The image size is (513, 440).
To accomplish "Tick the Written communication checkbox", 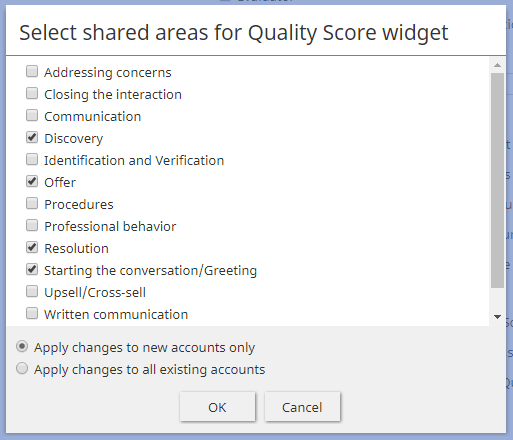I will [x=32, y=313].
